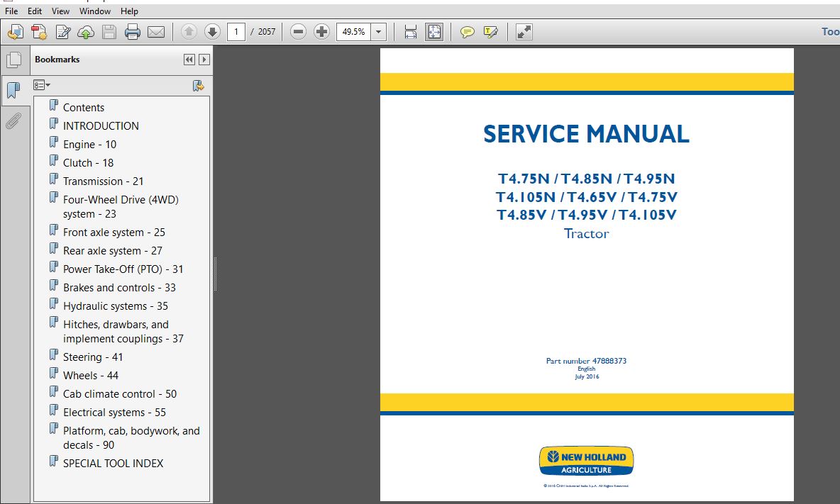
Task: Click the Tractor subtitle text
Action: click(x=586, y=234)
